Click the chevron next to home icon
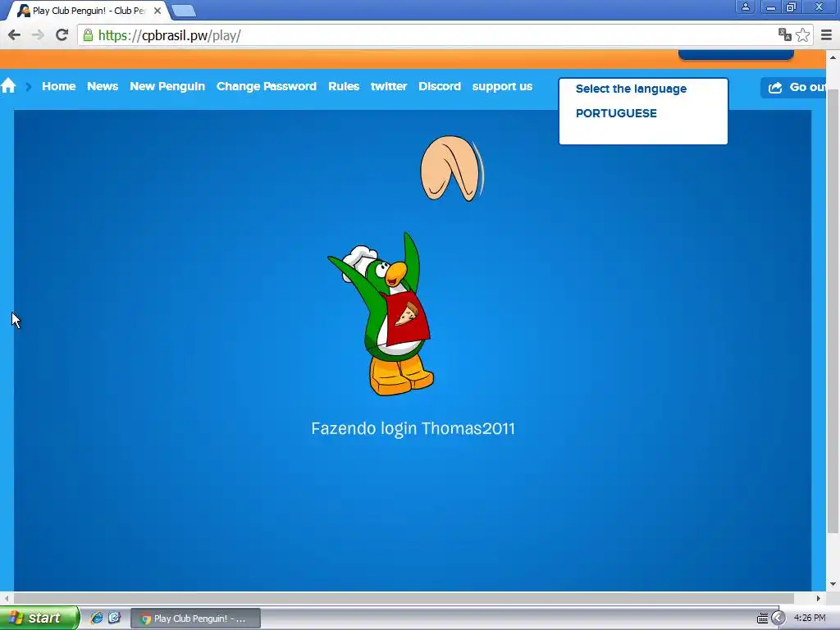The height and width of the screenshot is (630, 840). click(29, 86)
